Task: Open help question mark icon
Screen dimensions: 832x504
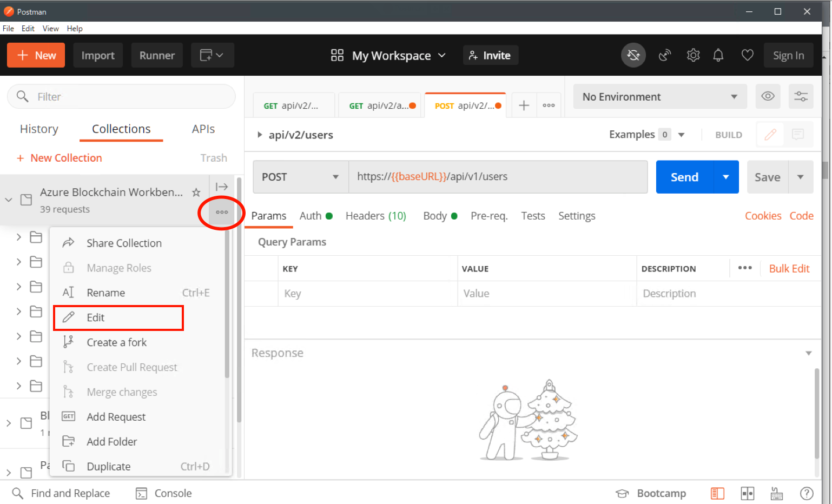Action: pos(807,493)
